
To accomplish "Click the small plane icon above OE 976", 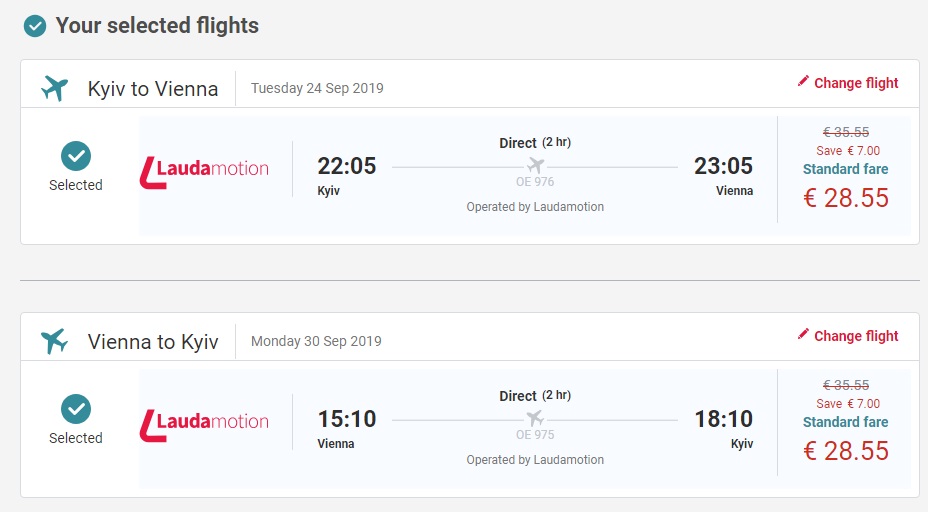I will point(535,165).
